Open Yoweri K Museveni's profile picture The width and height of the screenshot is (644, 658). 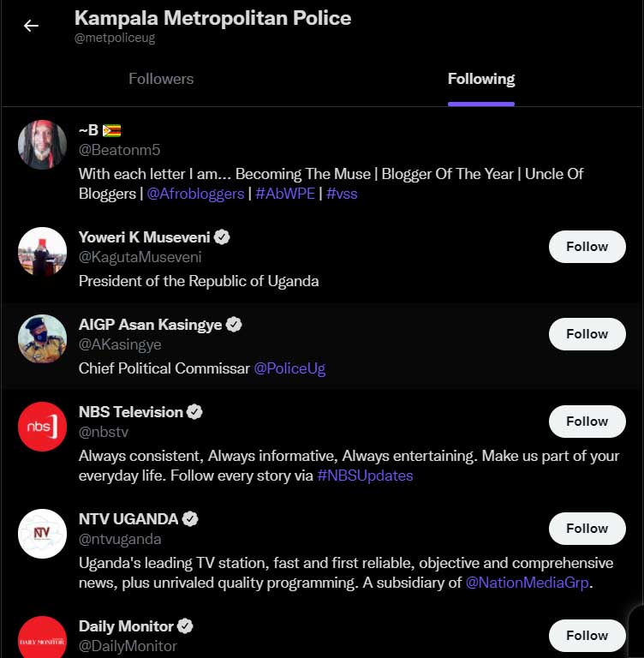(x=42, y=252)
